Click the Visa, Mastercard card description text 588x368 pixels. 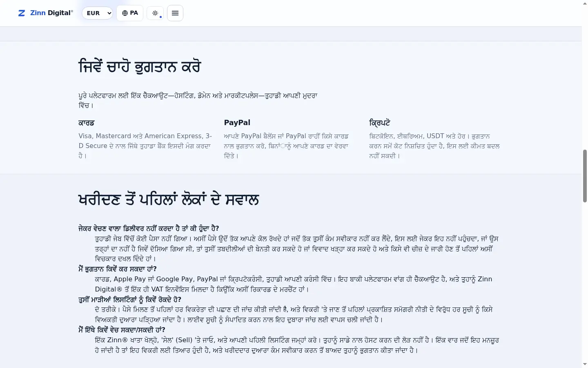(145, 146)
